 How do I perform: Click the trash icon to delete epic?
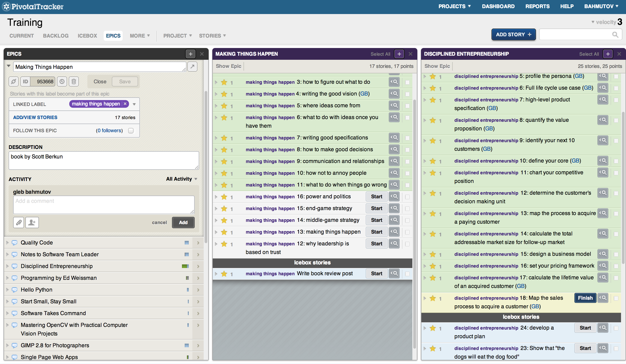coord(74,81)
